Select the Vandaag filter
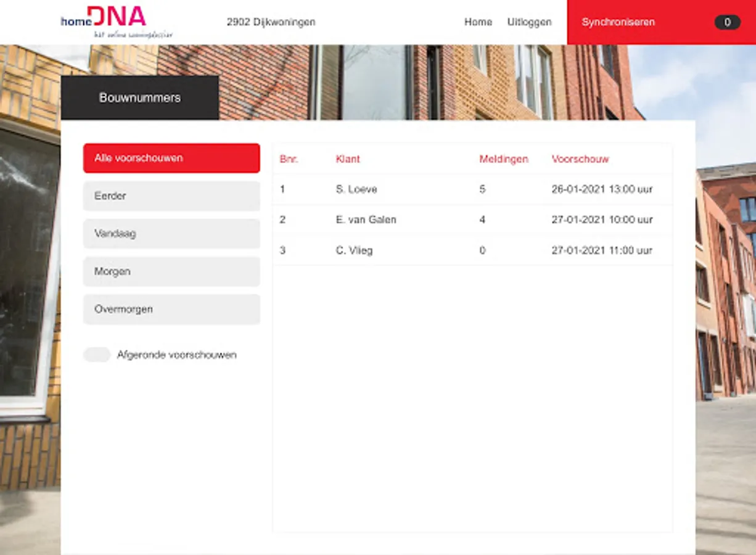This screenshot has width=756, height=555. click(171, 234)
